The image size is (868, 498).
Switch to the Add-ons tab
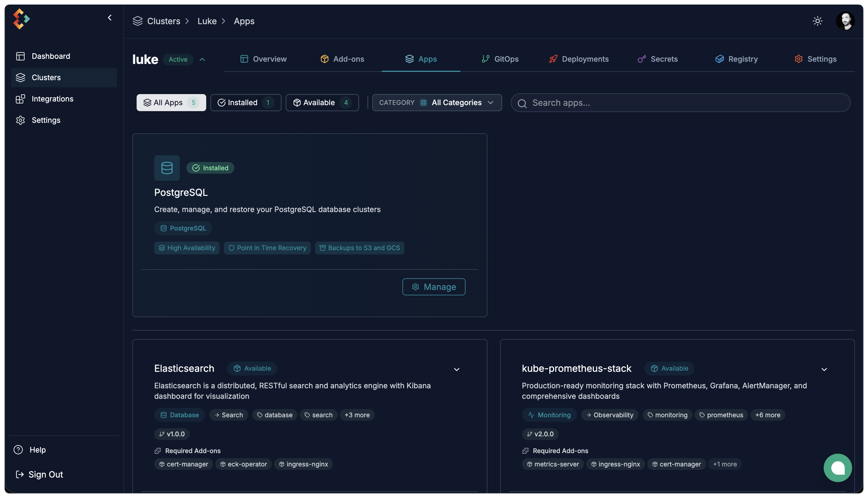342,59
